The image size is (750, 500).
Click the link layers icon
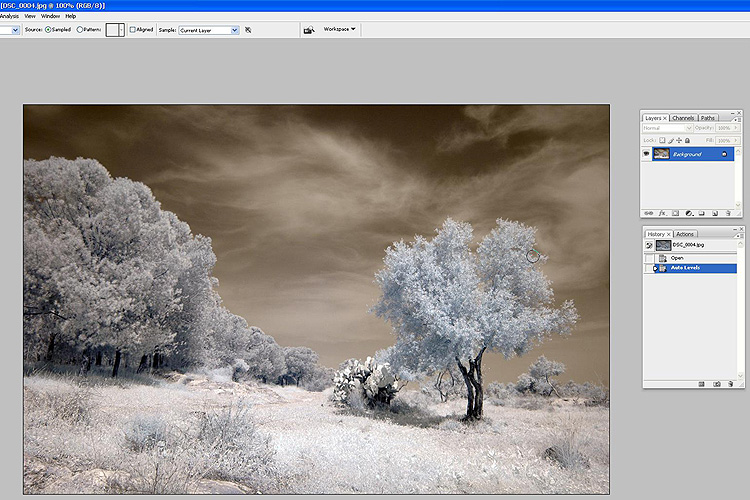coord(648,213)
